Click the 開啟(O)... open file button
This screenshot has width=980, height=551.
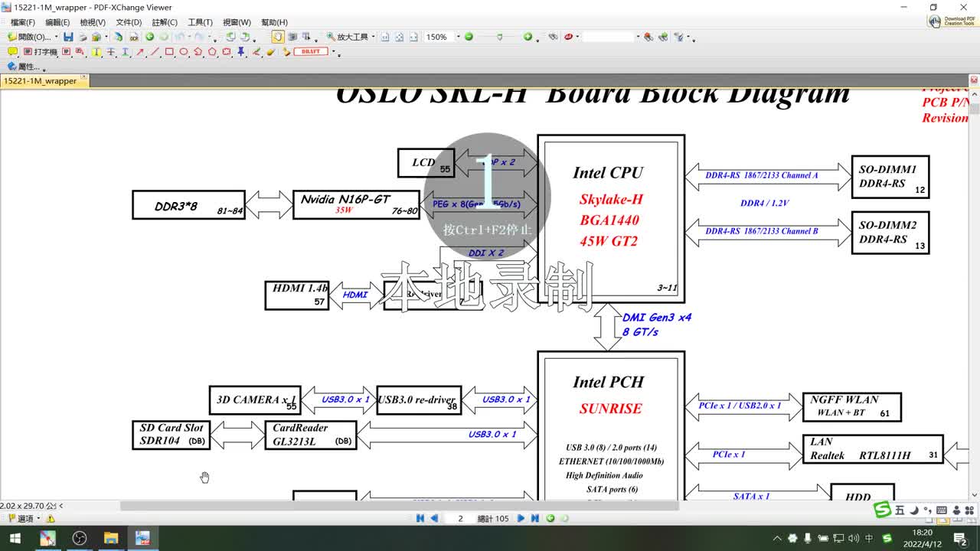point(29,37)
